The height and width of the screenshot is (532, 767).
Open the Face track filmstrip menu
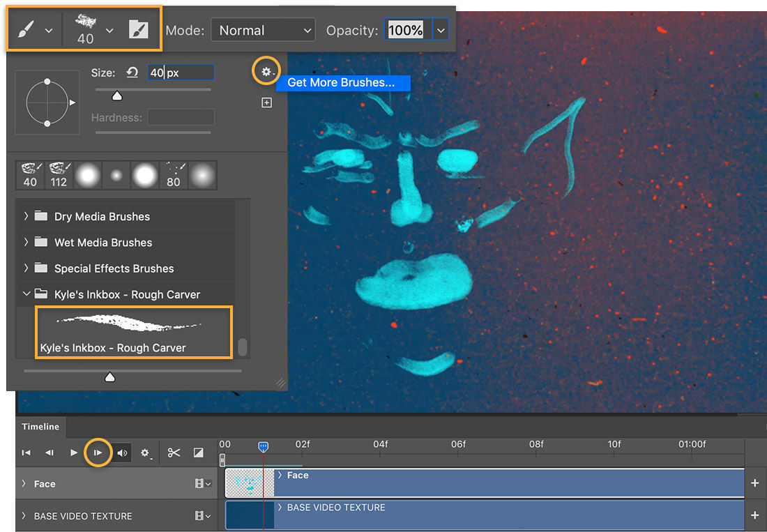(x=201, y=483)
